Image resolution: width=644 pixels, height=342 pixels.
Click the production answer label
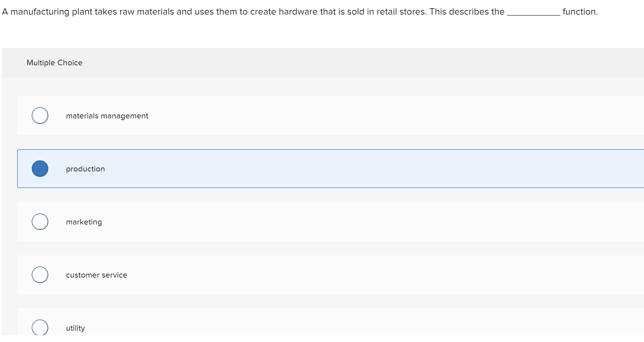85,168
